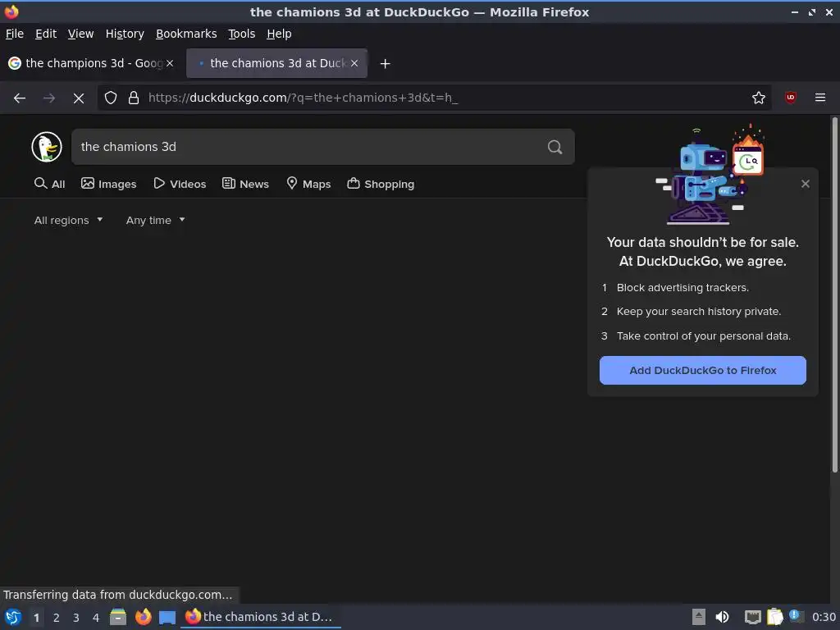The height and width of the screenshot is (630, 840).
Task: Click the Firefox window taskbar entry
Action: click(260, 617)
